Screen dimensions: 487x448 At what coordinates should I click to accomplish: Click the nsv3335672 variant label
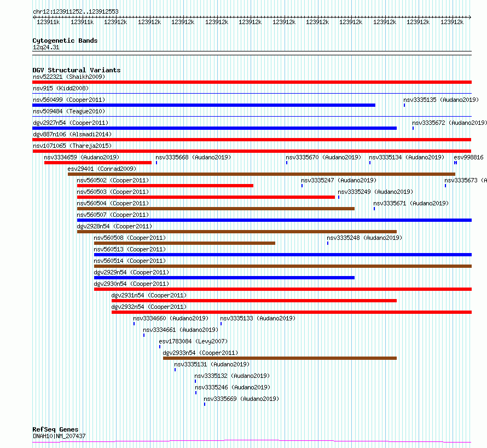(x=449, y=123)
